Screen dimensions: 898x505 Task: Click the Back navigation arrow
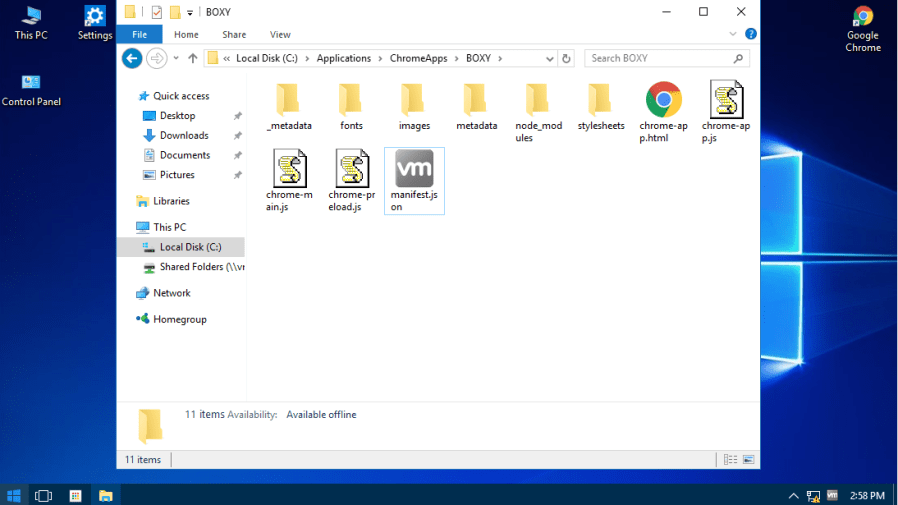coord(132,59)
